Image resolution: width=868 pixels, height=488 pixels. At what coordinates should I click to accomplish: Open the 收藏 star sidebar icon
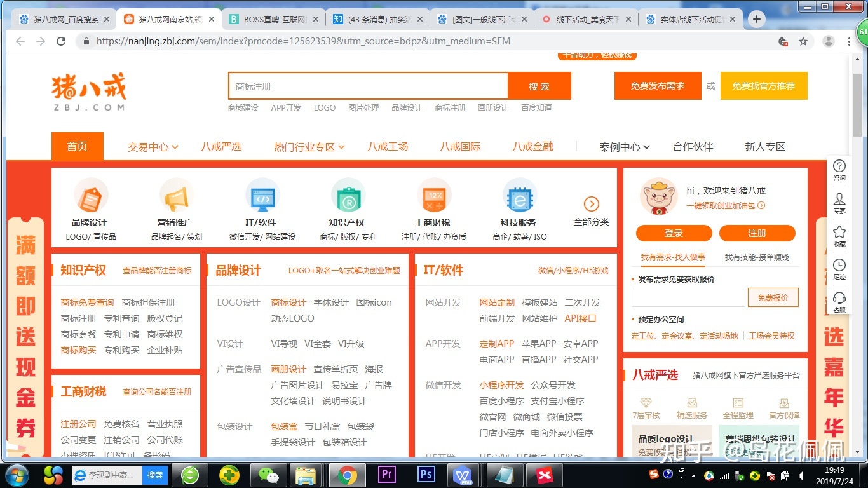839,232
